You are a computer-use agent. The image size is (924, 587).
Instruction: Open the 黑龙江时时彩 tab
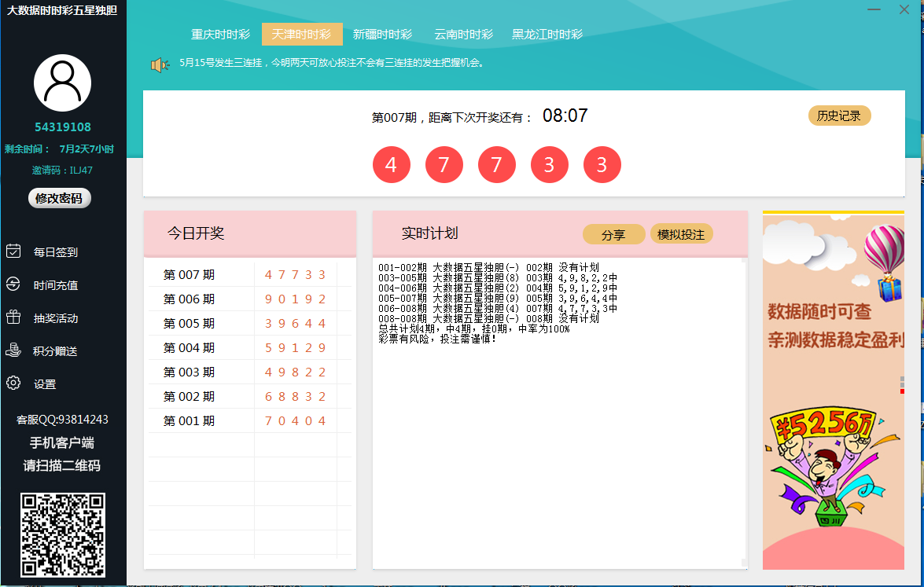pos(547,34)
